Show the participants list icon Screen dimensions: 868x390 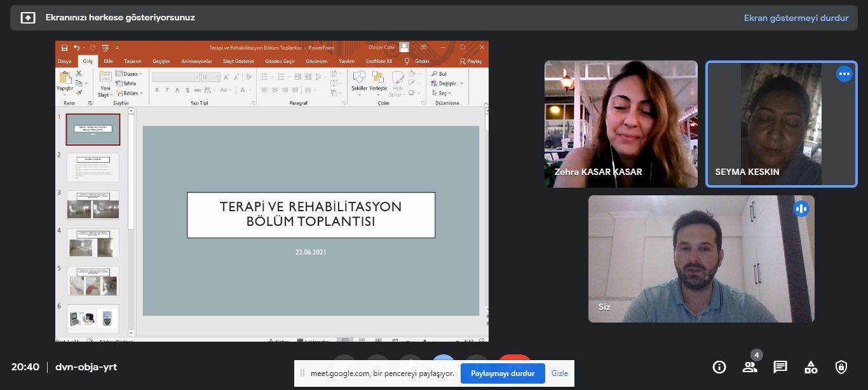pos(750,367)
